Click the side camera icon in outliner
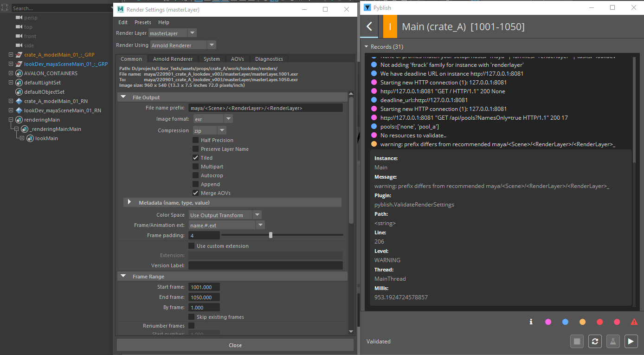This screenshot has height=355, width=644. point(19,45)
